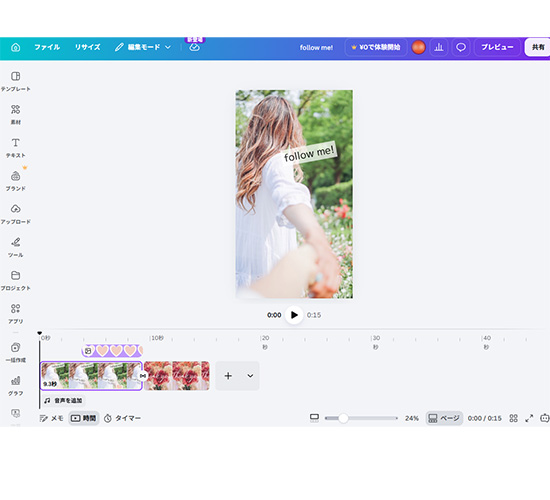Expand the add-page chevron beside plus

tap(250, 376)
